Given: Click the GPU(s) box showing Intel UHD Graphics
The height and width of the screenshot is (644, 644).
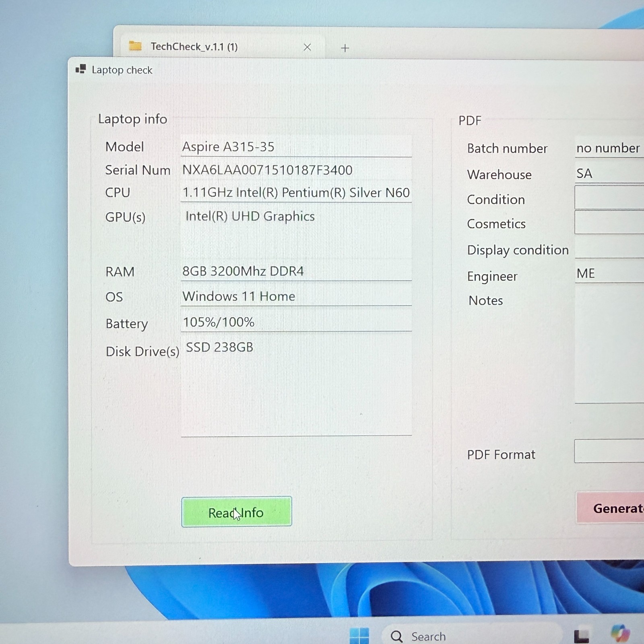Looking at the screenshot, I should click(296, 231).
